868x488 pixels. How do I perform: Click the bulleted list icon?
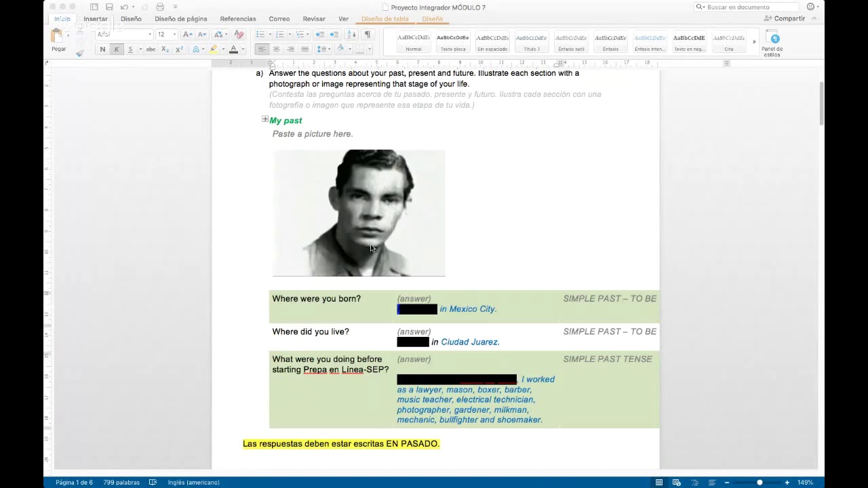260,34
